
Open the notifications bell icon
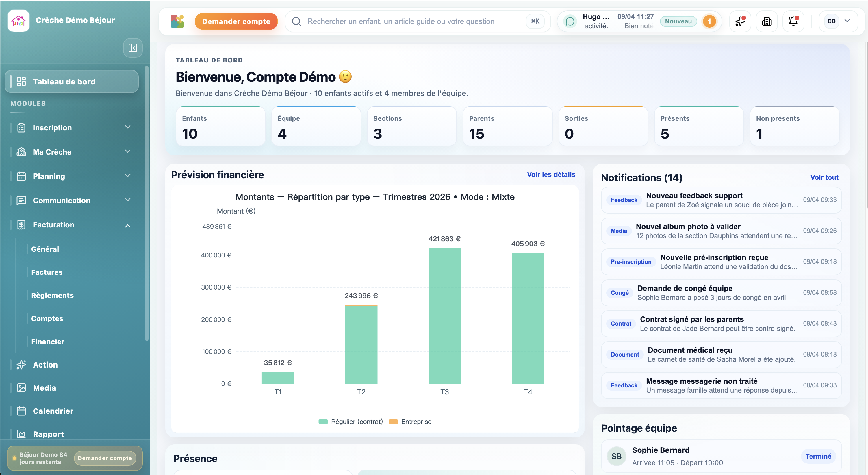pyautogui.click(x=793, y=21)
